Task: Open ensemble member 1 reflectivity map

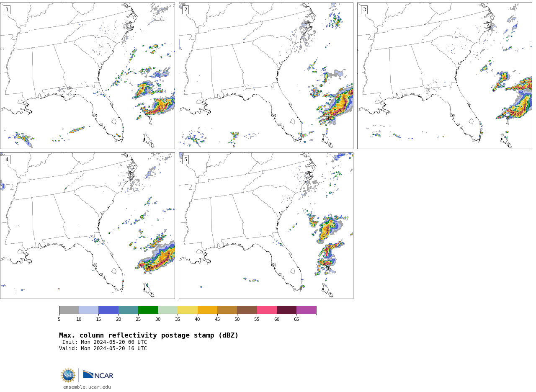Action: [88, 76]
